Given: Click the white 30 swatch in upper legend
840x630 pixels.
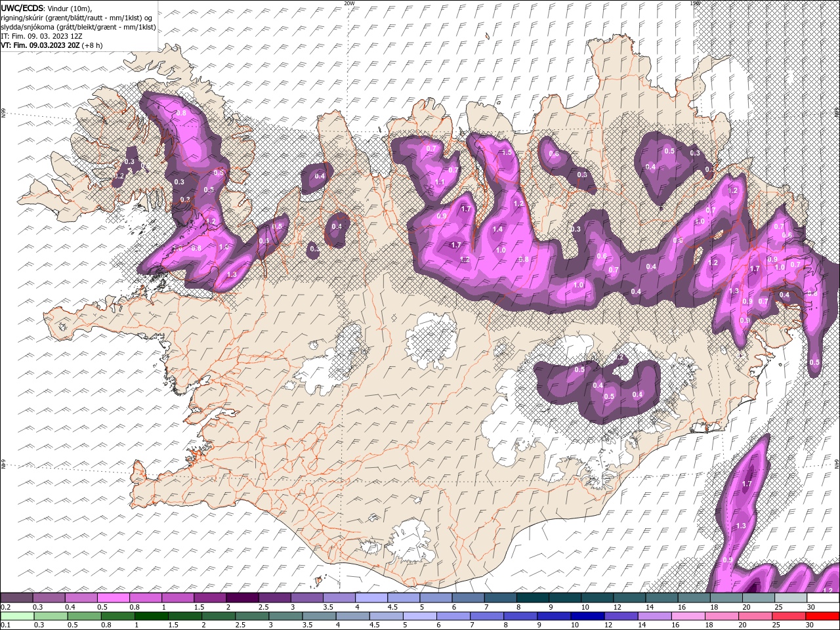Looking at the screenshot, I should point(822,598).
